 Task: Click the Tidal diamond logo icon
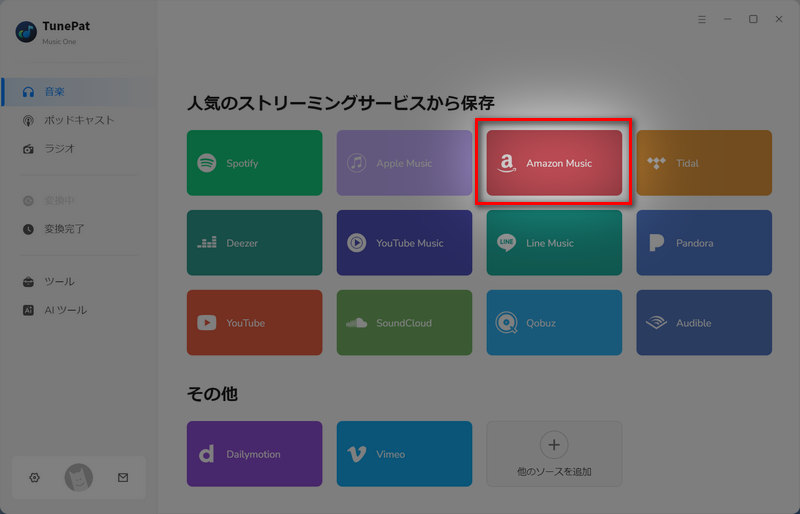[x=656, y=163]
